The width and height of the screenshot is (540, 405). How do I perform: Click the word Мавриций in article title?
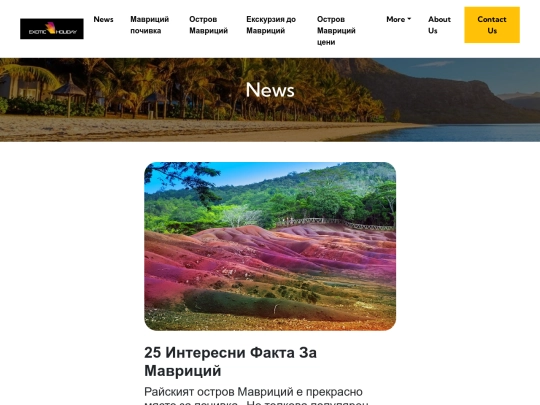click(x=183, y=371)
